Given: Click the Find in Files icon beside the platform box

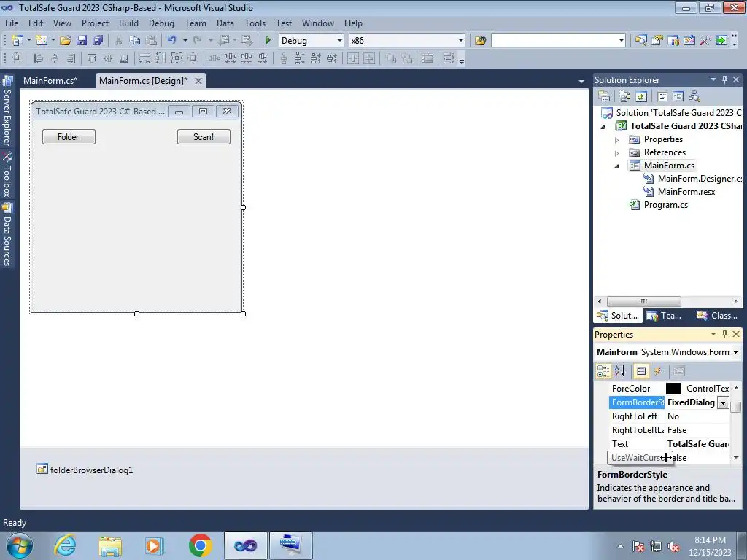Looking at the screenshot, I should [480, 41].
